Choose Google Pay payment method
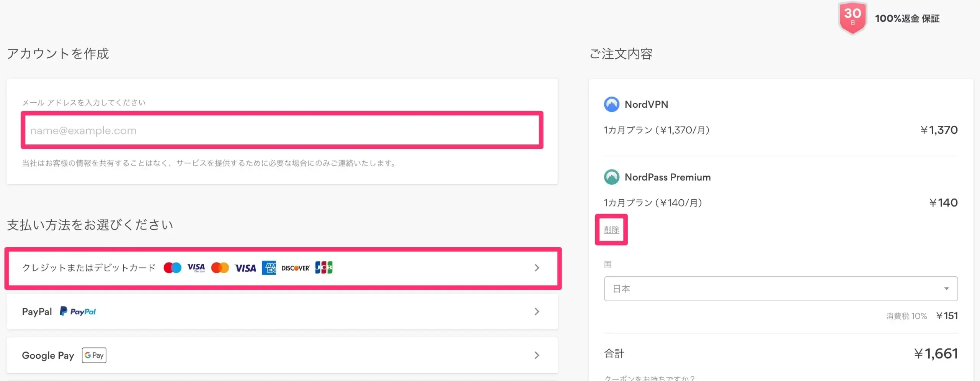 coord(282,355)
